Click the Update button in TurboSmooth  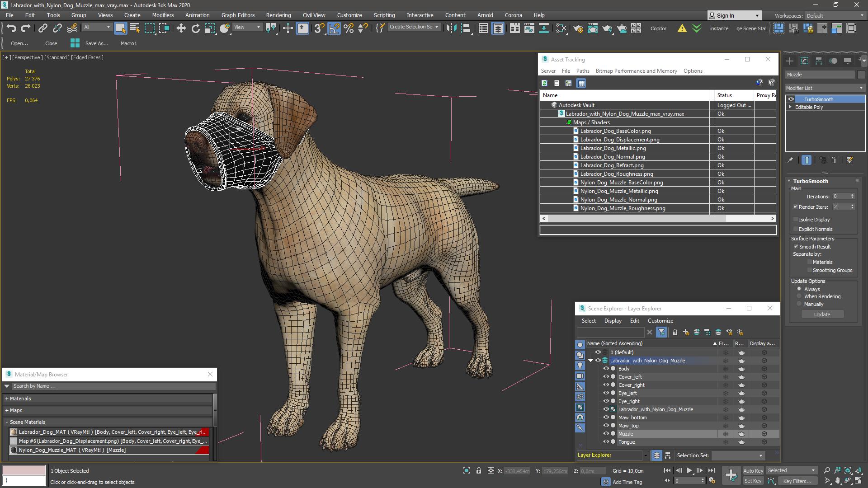pos(822,314)
